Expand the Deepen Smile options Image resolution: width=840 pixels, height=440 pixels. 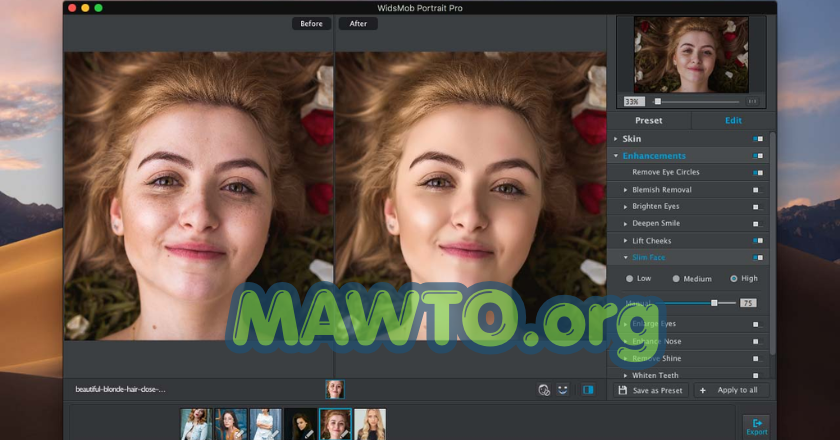tap(625, 223)
